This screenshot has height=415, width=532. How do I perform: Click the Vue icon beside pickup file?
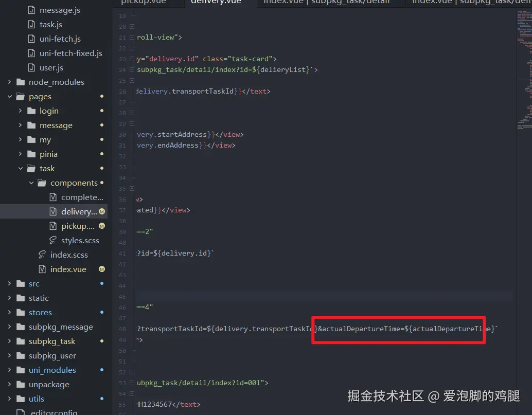(53, 226)
